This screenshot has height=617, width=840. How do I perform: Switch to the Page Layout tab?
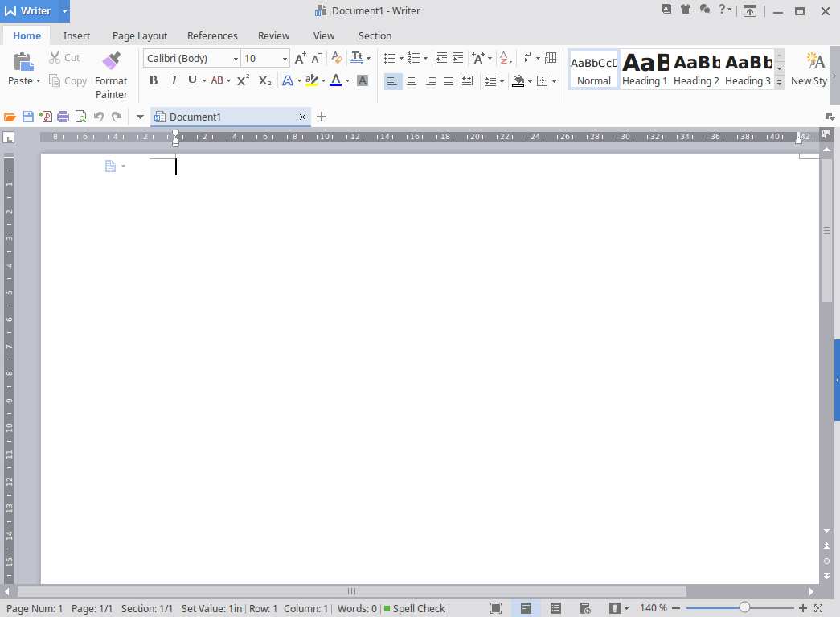click(x=140, y=35)
